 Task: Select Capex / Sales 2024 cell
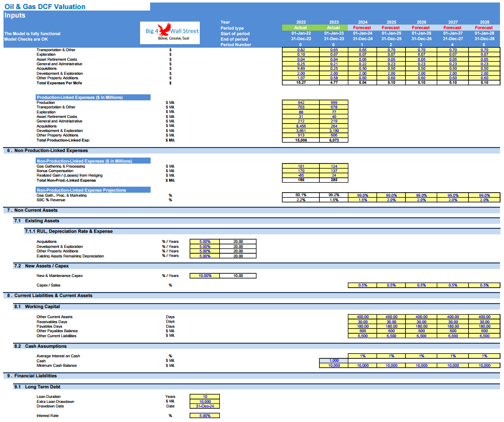362,286
